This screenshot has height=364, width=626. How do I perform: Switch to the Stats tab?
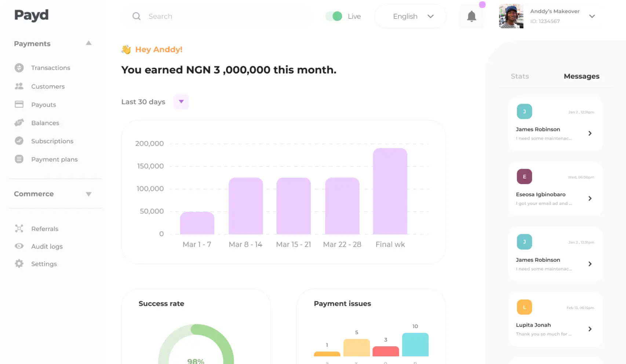click(x=520, y=76)
